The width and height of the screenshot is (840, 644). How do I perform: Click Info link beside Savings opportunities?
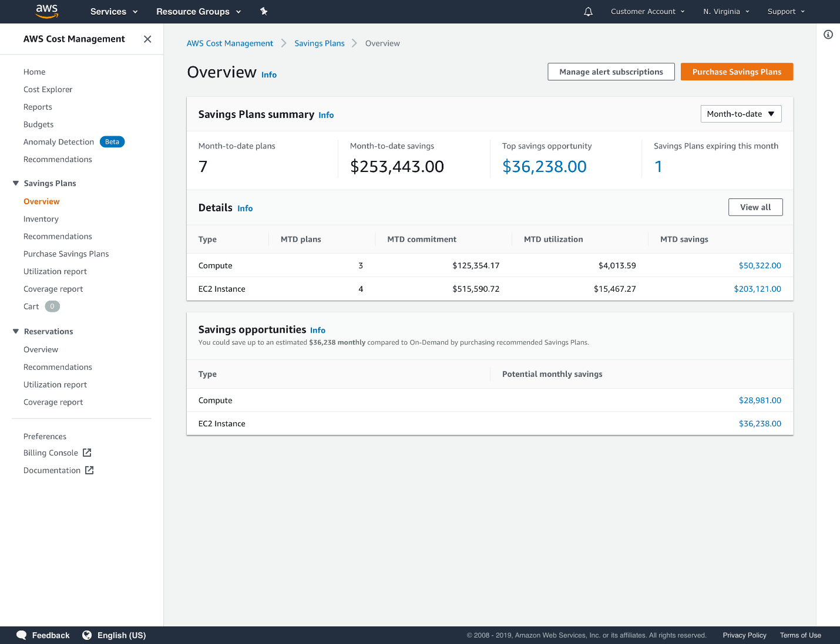tap(318, 331)
